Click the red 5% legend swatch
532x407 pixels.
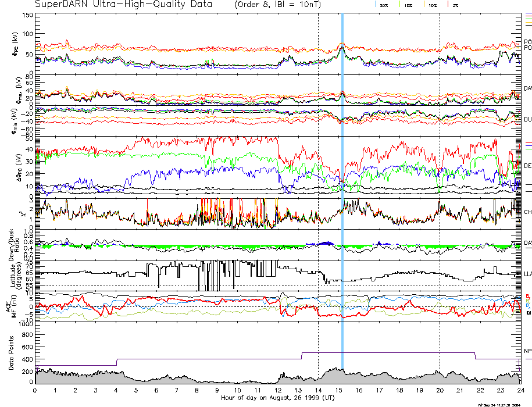coord(448,5)
